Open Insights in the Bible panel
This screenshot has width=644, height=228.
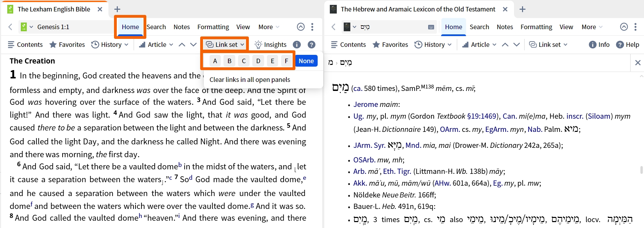click(270, 44)
